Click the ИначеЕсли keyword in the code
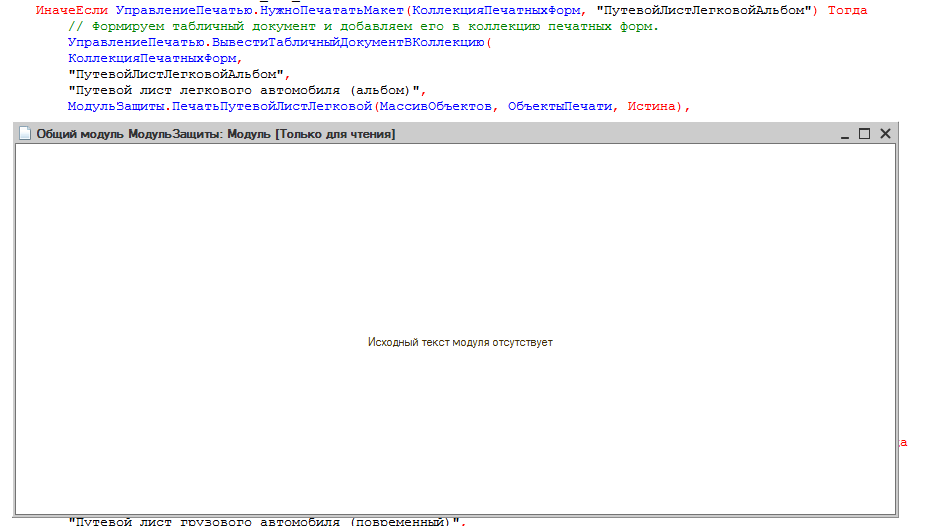This screenshot has width=925, height=526. [71, 11]
